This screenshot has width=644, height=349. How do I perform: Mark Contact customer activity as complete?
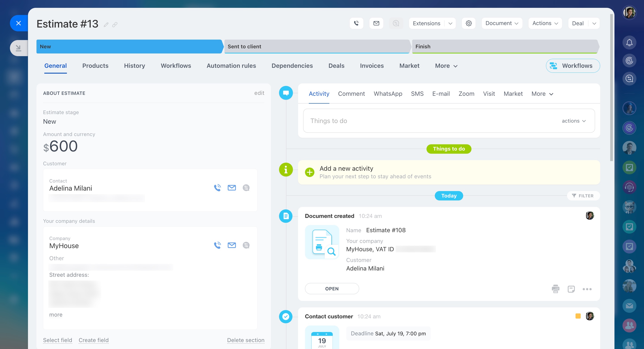point(286,317)
